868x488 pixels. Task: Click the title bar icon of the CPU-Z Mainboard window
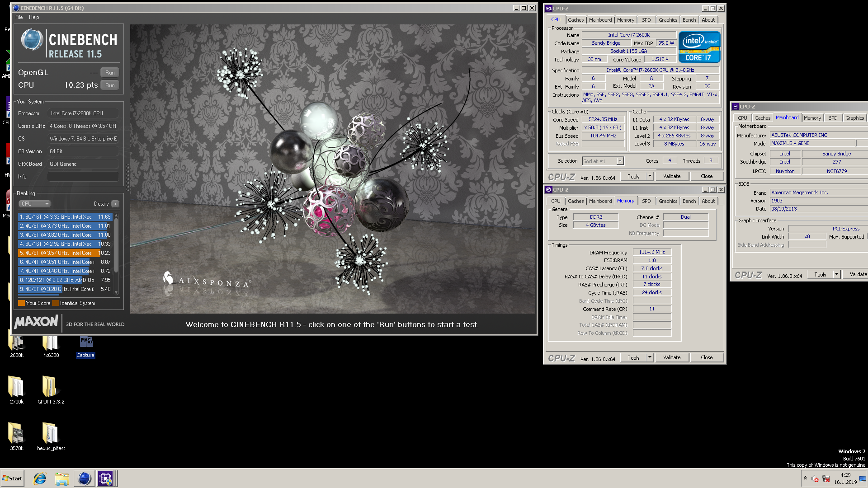click(736, 107)
